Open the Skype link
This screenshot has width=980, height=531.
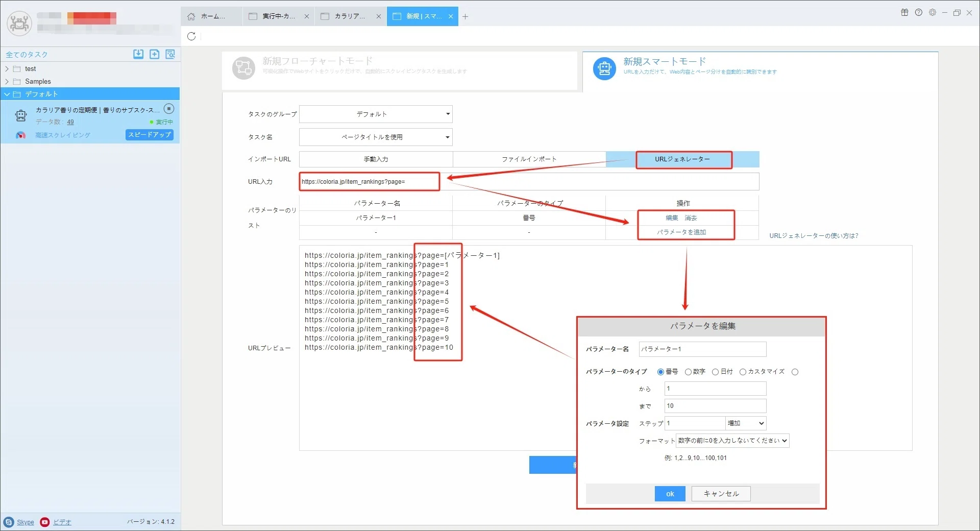click(26, 522)
